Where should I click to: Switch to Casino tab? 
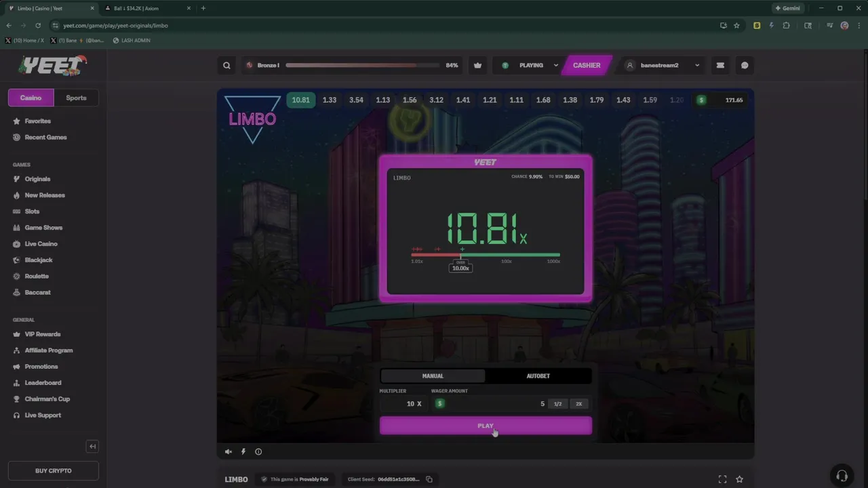click(x=31, y=98)
